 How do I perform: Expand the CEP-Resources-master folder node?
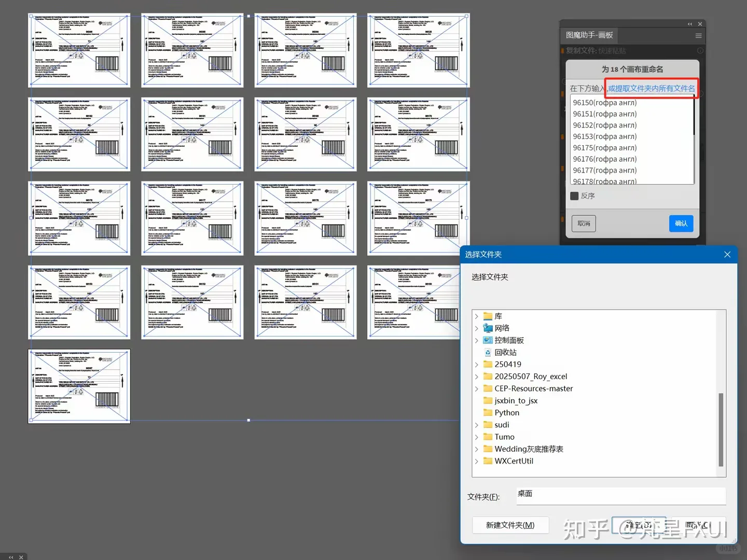(x=477, y=388)
